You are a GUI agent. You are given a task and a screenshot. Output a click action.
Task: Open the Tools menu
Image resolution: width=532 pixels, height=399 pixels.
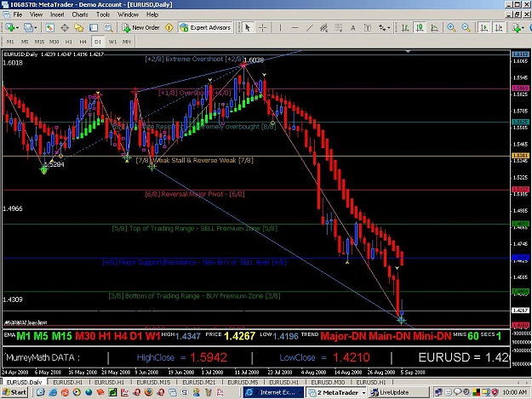point(103,14)
